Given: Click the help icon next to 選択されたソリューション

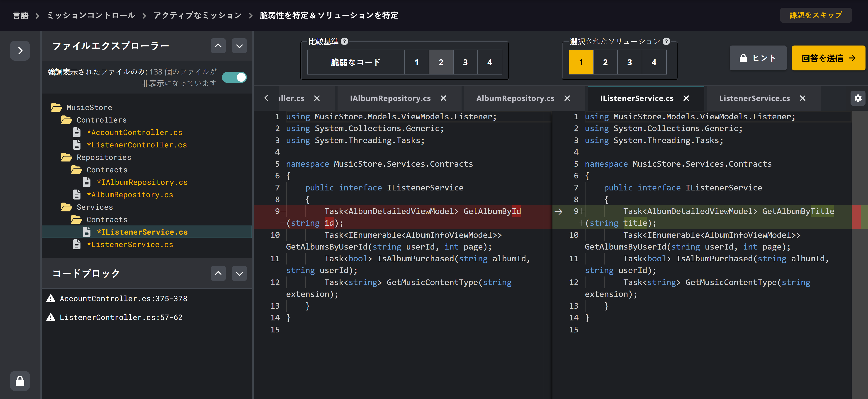Looking at the screenshot, I should [666, 41].
